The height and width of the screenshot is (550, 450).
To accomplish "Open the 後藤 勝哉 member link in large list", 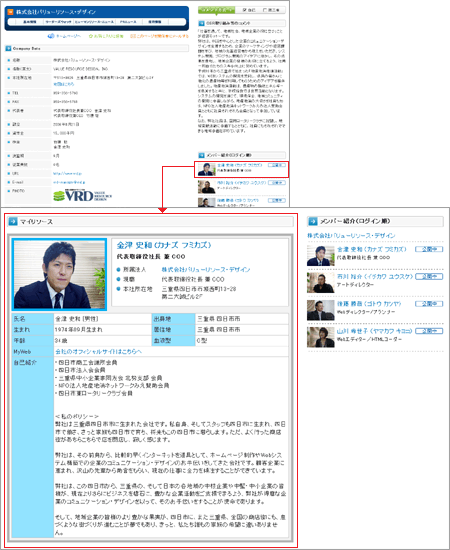I will coord(369,304).
